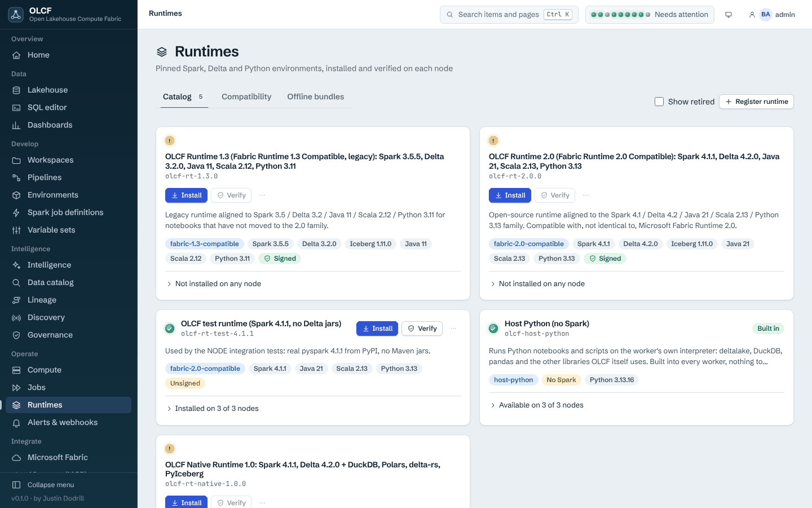Click the Unsigned badge on test runtime
Image resolution: width=812 pixels, height=508 pixels.
(x=185, y=383)
